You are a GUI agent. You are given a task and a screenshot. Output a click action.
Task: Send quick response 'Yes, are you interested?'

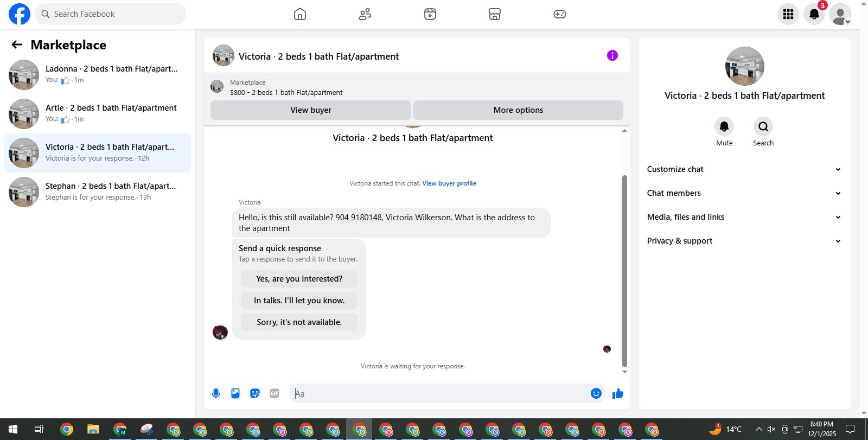click(299, 279)
